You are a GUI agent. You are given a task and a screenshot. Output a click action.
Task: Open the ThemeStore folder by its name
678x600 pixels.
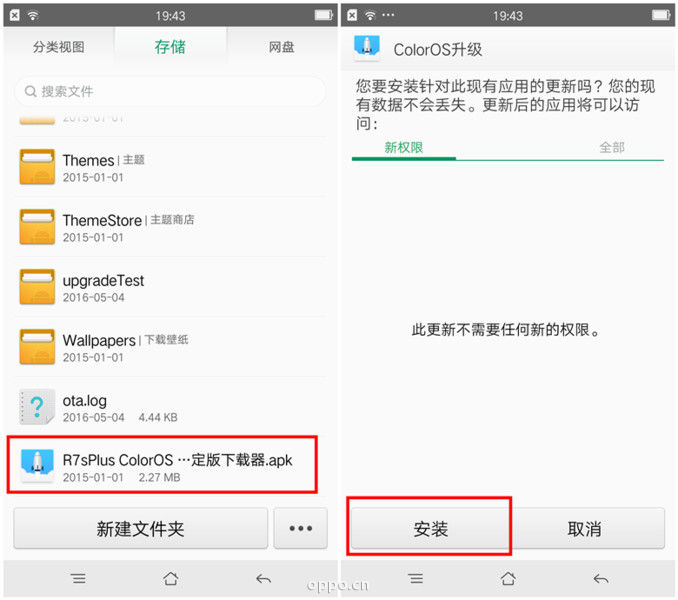[102, 220]
